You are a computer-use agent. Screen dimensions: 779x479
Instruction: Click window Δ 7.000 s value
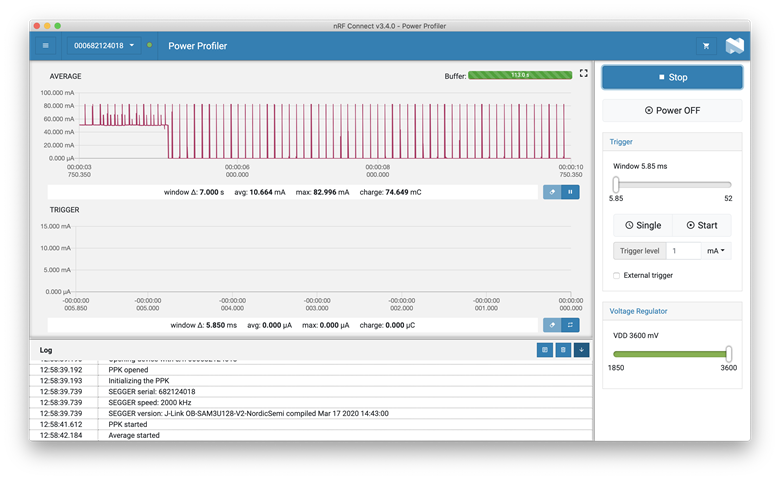pos(194,192)
